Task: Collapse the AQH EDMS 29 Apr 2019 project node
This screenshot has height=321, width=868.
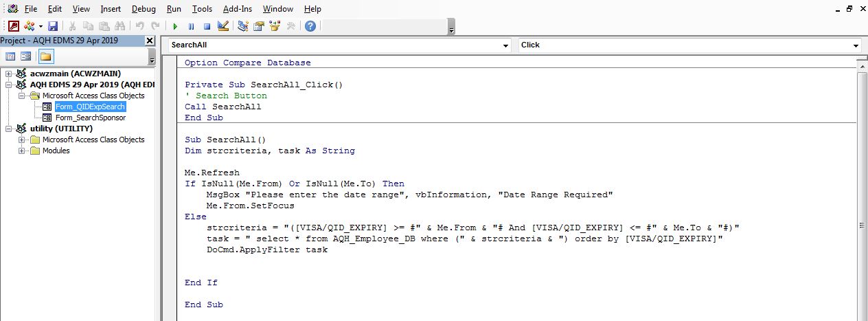Action: [x=9, y=85]
